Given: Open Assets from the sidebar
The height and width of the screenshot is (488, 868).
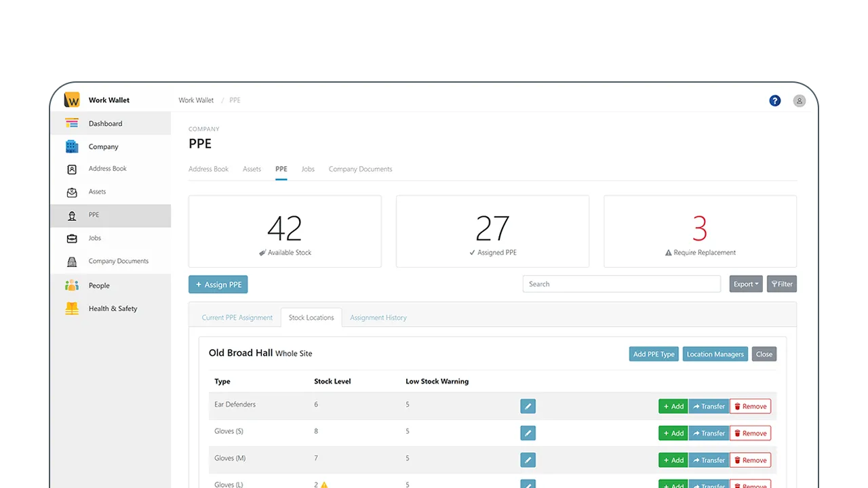Looking at the screenshot, I should coord(97,192).
